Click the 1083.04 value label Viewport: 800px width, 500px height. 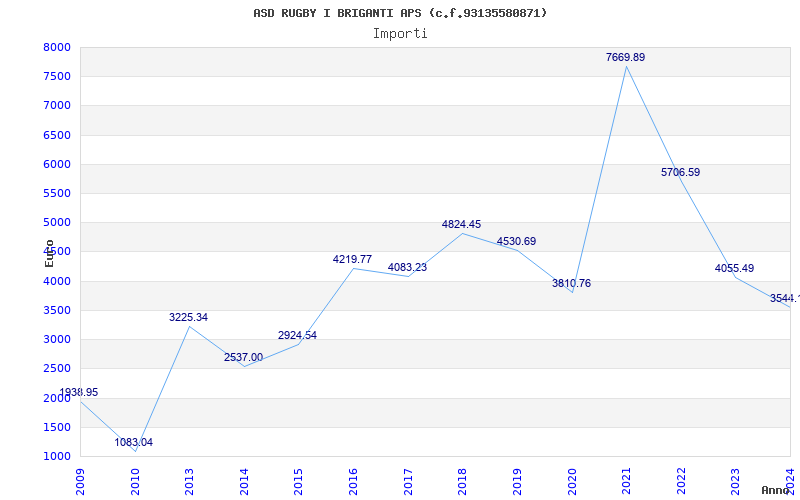point(133,442)
